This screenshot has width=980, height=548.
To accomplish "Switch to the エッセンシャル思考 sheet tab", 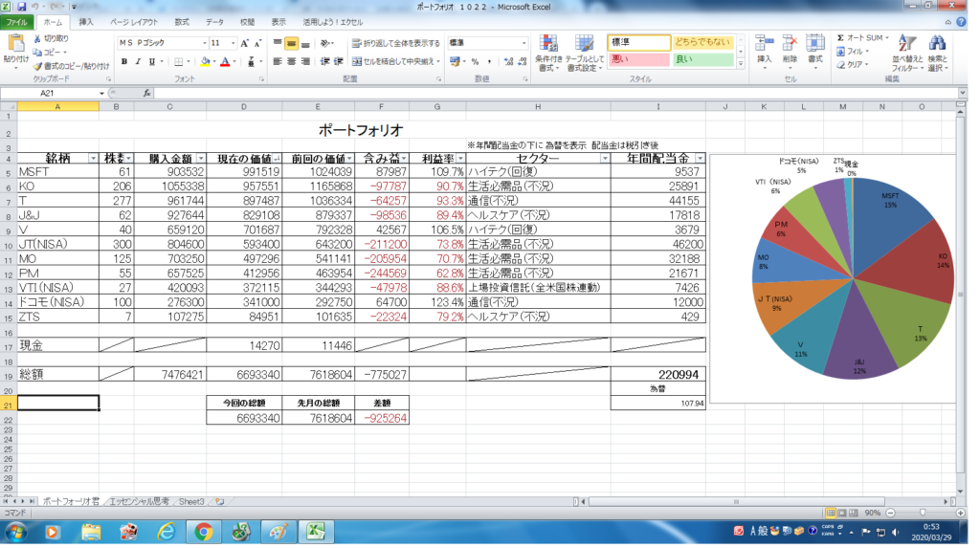I will click(x=139, y=502).
